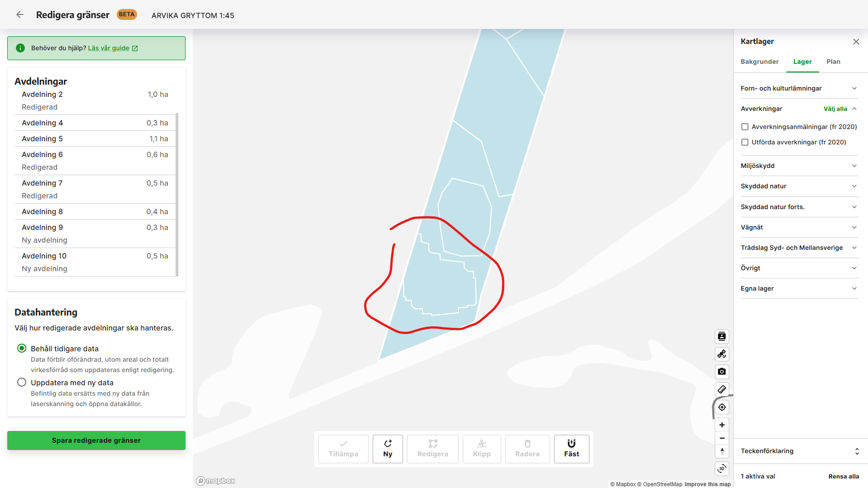Switch to the Bakgrunder tab
The height and width of the screenshot is (488, 868).
(x=759, y=62)
